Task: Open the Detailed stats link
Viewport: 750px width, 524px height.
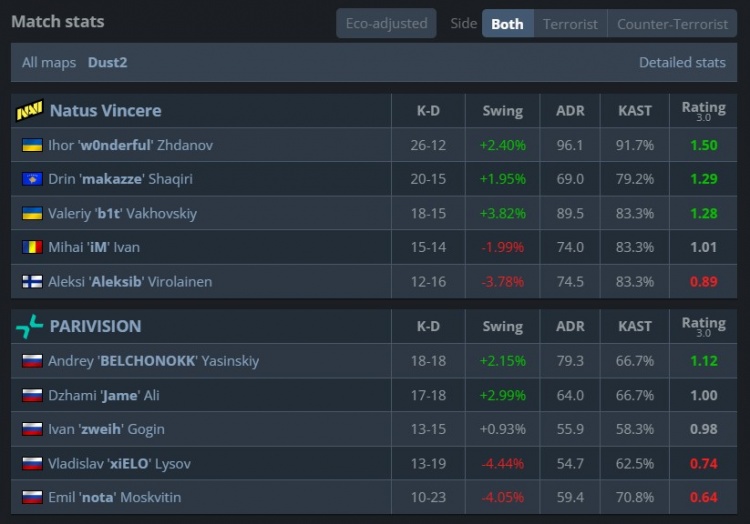Action: point(682,62)
